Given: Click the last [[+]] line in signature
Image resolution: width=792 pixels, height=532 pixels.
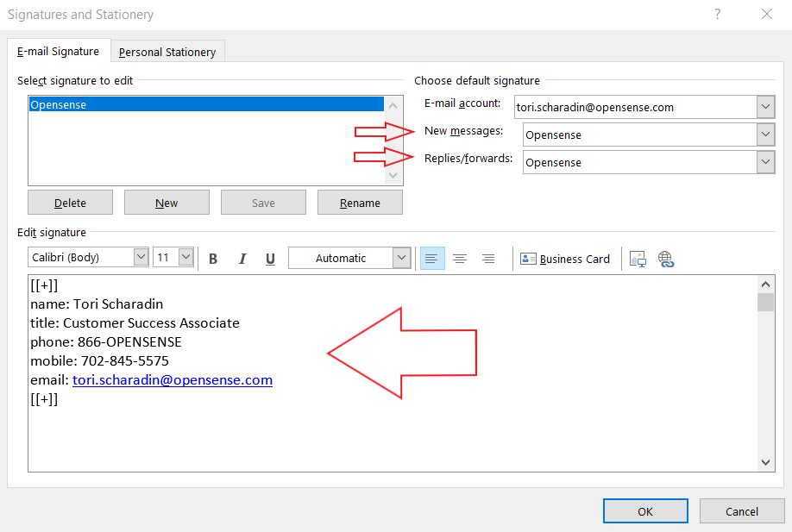Looking at the screenshot, I should click(44, 399).
